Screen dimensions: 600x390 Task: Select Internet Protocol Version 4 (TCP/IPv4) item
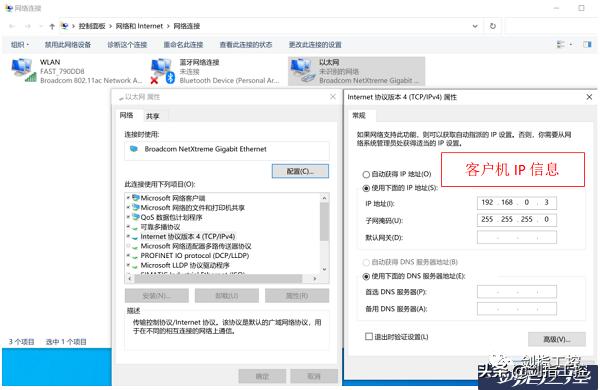click(188, 237)
